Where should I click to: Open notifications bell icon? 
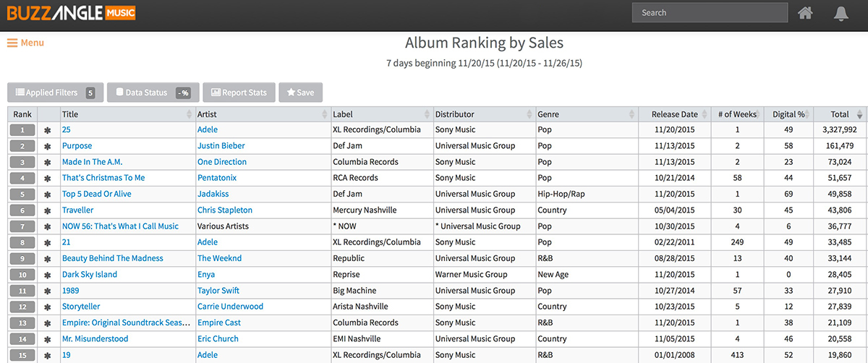[x=841, y=13]
